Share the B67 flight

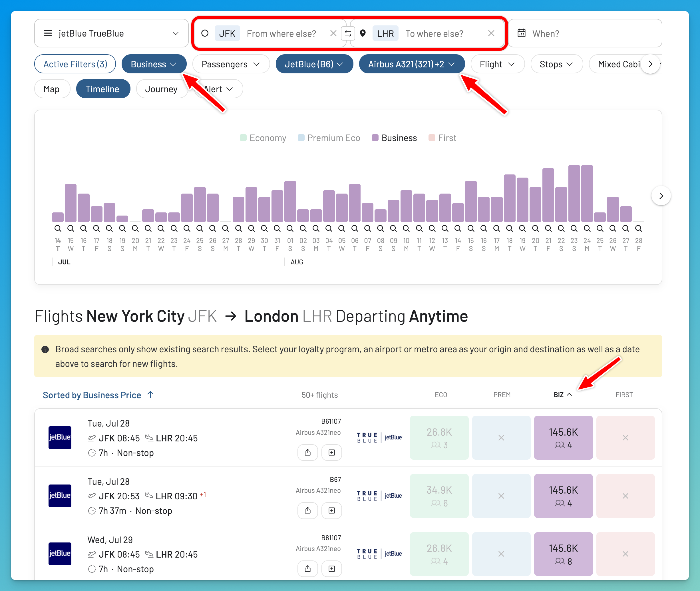[x=307, y=510]
